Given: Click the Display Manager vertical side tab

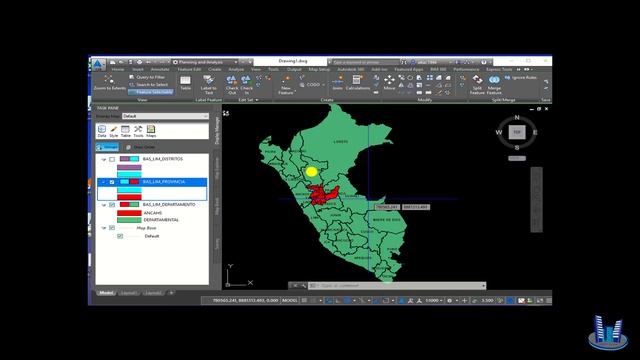Looking at the screenshot, I should tap(217, 131).
